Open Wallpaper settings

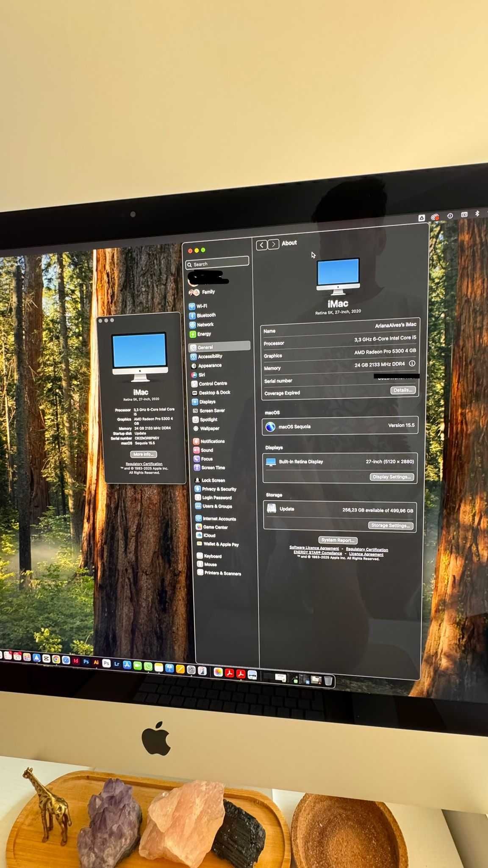(206, 428)
